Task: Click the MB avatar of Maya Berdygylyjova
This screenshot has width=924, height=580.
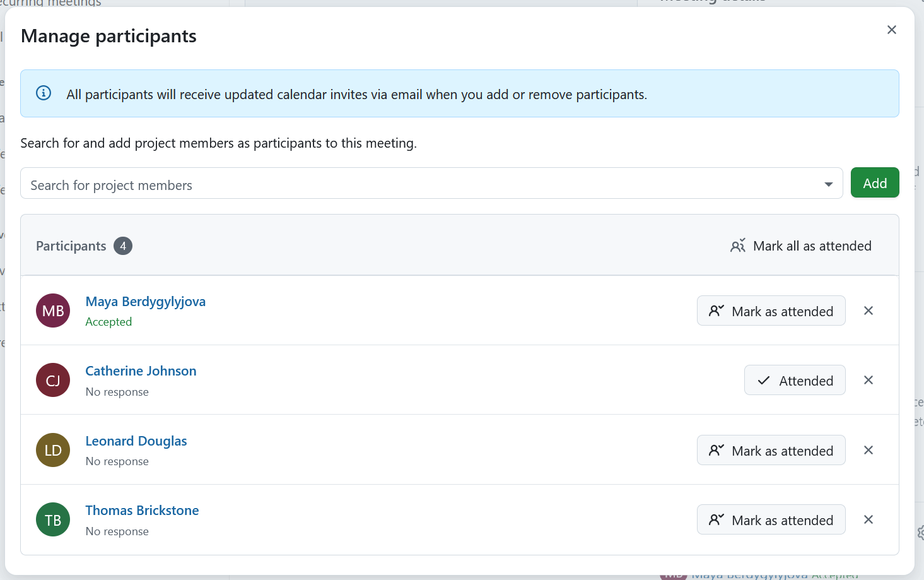Action: [x=53, y=311]
